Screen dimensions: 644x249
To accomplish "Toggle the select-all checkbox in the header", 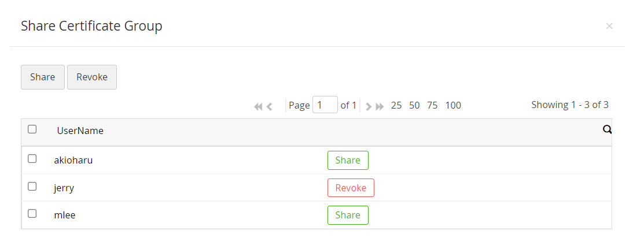I will (x=32, y=129).
